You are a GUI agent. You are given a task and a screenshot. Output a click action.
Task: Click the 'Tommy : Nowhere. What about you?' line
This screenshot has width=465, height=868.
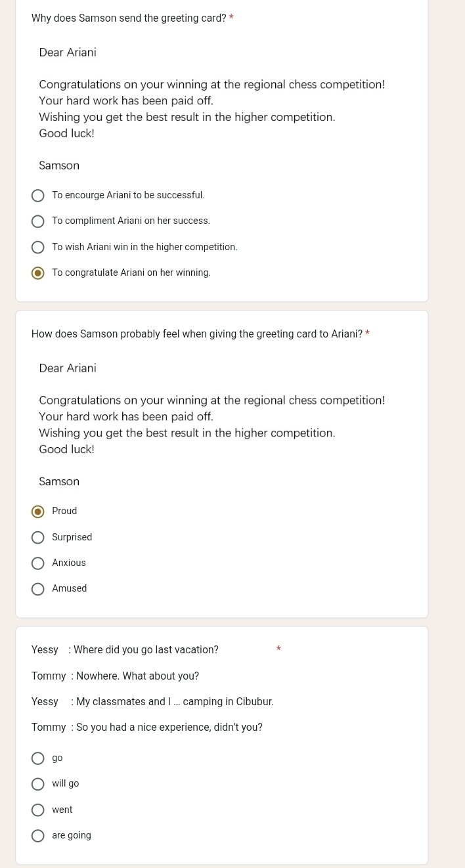coord(115,676)
